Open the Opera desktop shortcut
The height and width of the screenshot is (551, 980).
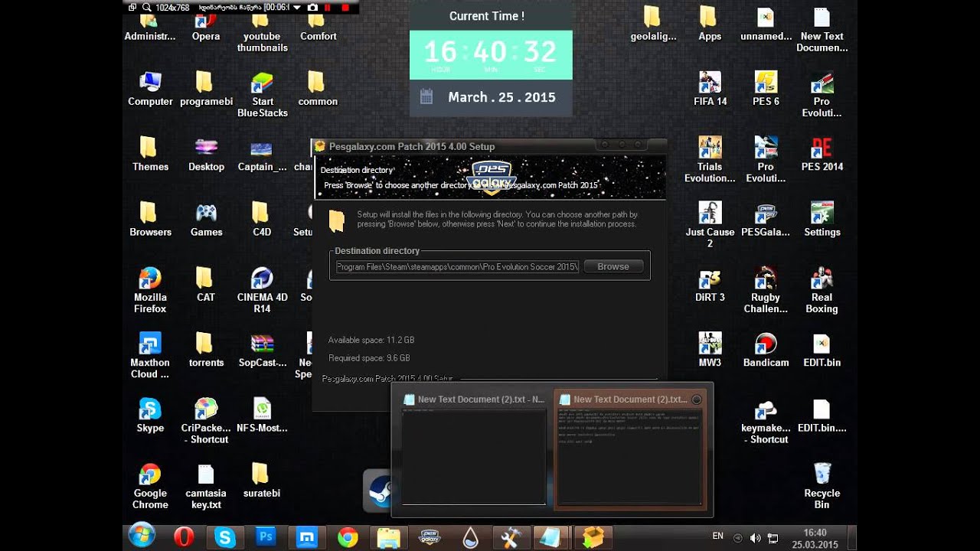tap(205, 28)
